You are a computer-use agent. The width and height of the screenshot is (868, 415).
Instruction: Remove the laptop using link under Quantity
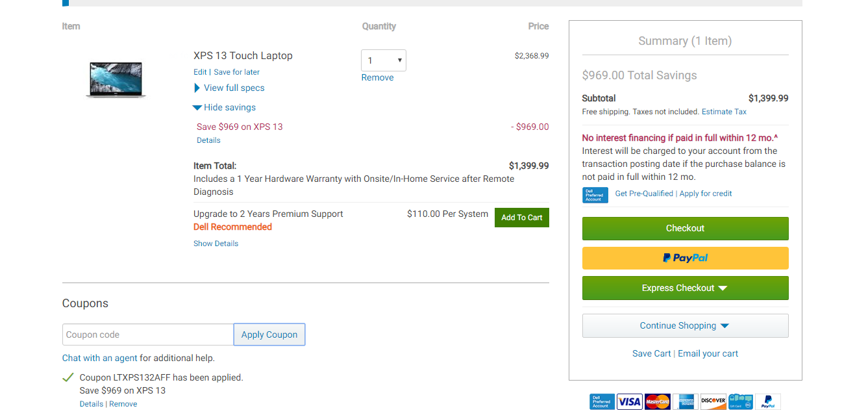pyautogui.click(x=378, y=77)
